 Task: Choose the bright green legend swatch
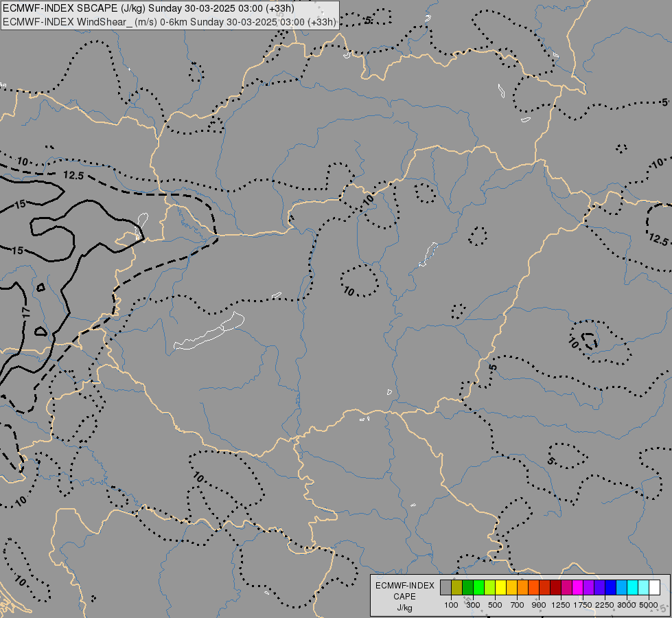tap(478, 587)
